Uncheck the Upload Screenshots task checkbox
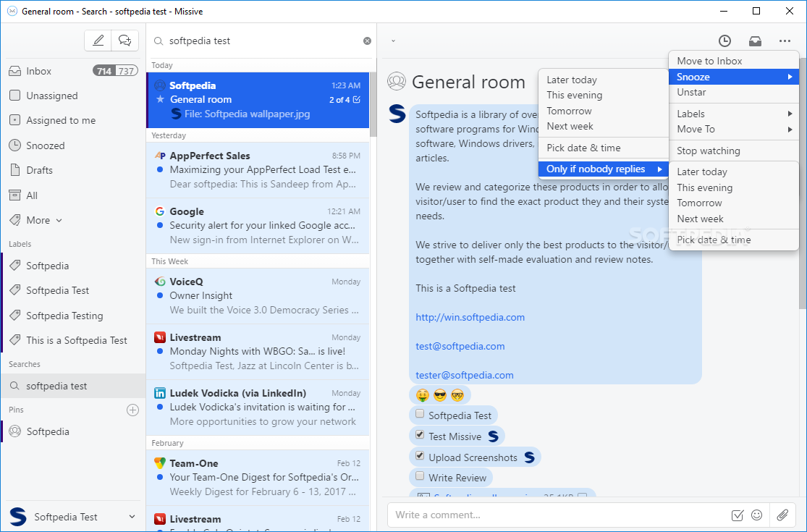Screen dimensions: 807x532 point(420,456)
